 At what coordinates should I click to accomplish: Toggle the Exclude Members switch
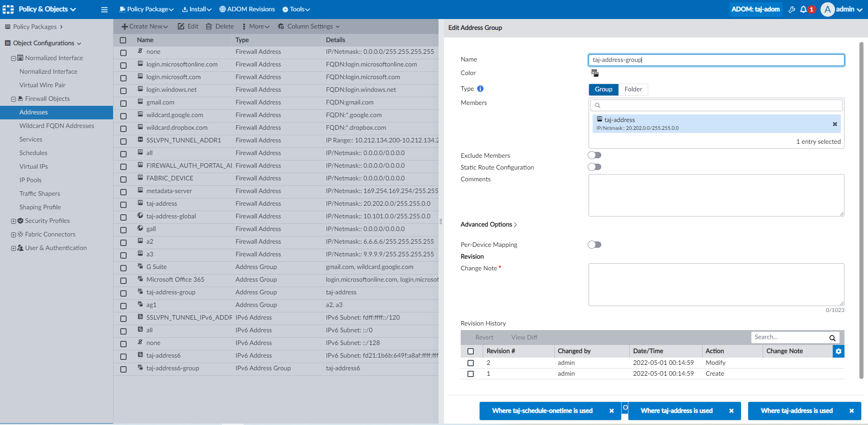(594, 156)
